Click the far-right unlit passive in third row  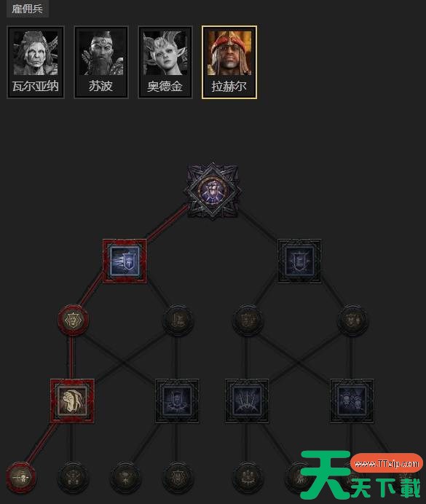[x=352, y=320]
